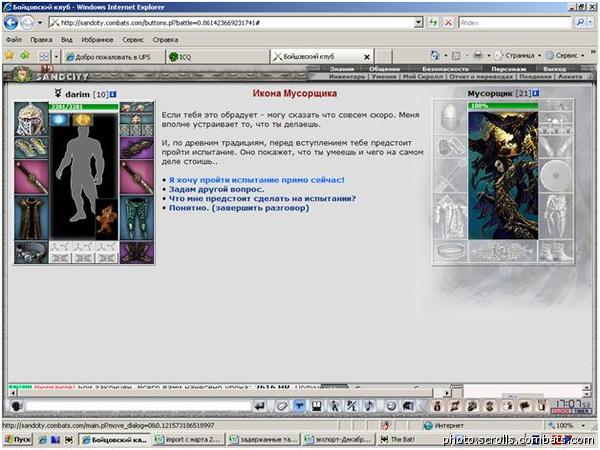This screenshot has width=600, height=450.
Task: Open the Мой Скролл submenu link
Action: pos(423,77)
